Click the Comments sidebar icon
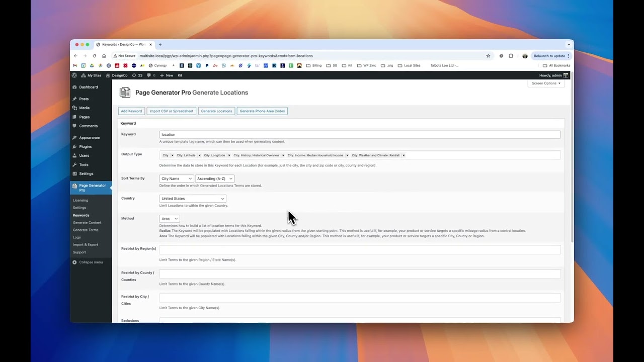Viewport: 644px width, 362px height. [74, 126]
